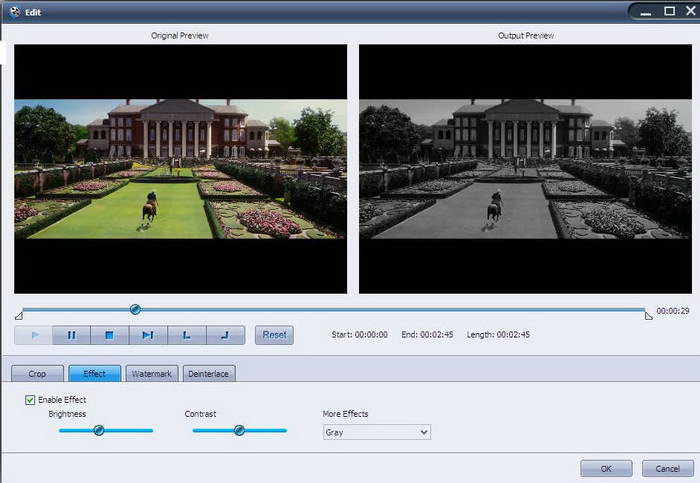Click the Reset button
This screenshot has height=483, width=700.
point(274,335)
